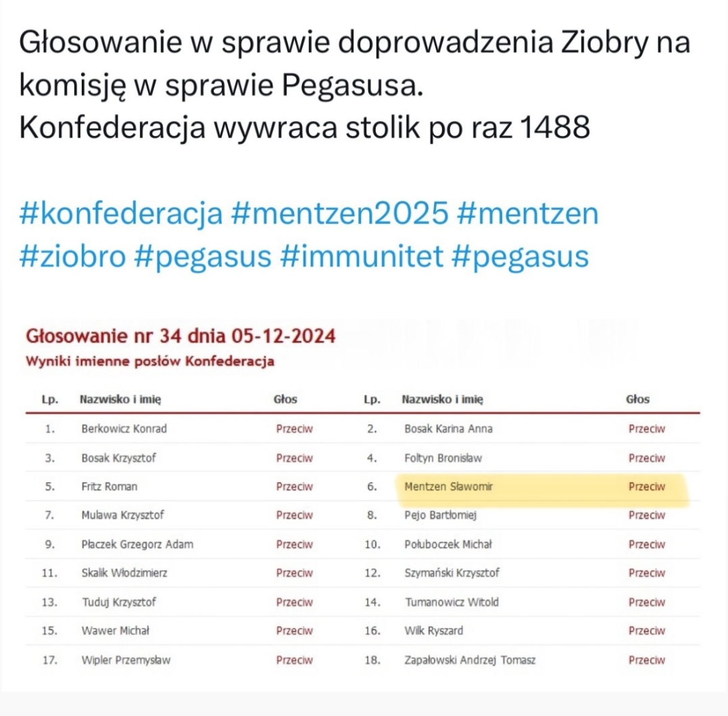Click the name Bosak Karina Anna

tap(448, 429)
